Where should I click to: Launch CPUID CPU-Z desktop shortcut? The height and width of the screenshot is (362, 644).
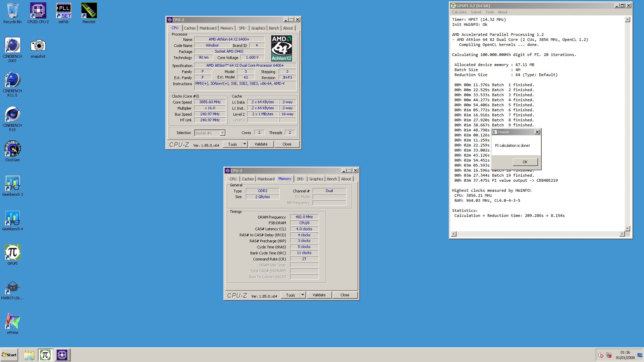(x=38, y=13)
